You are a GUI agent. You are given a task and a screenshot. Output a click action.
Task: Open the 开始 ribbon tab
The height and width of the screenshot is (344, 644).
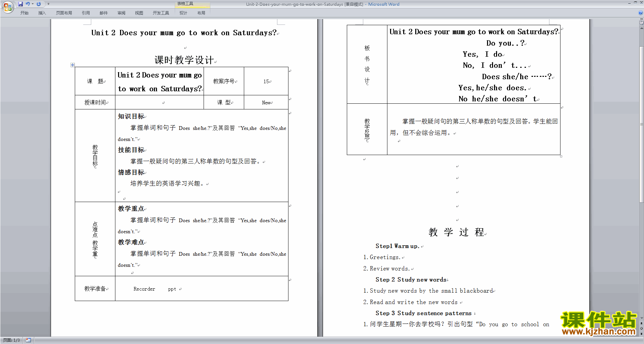click(x=24, y=13)
